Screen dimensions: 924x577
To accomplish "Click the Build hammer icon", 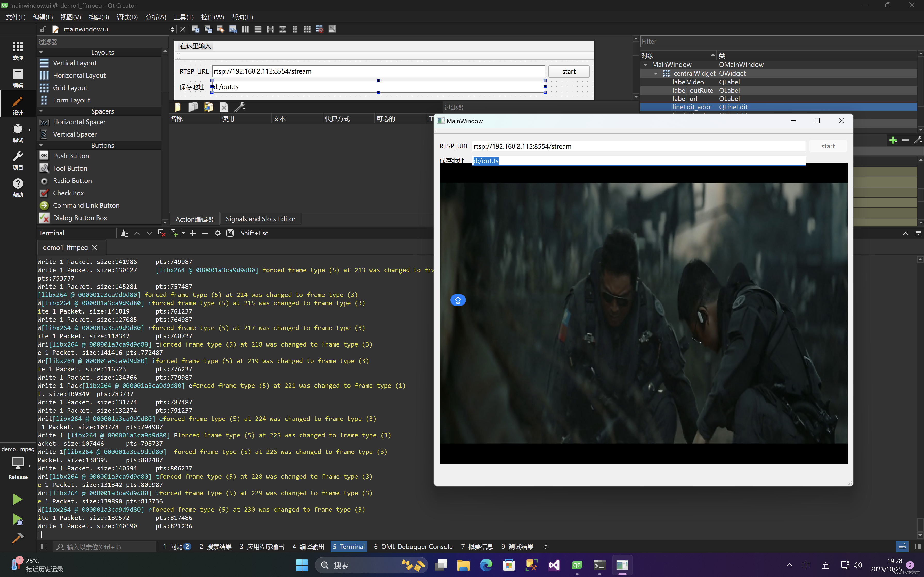I will 18,538.
